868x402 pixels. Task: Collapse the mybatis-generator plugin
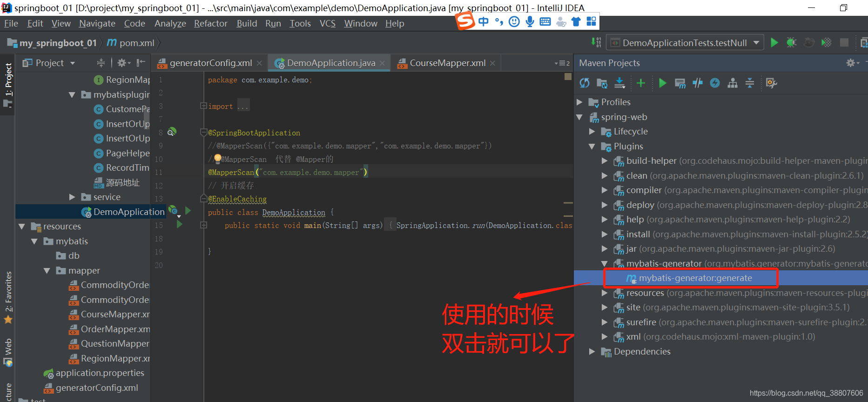pos(605,263)
